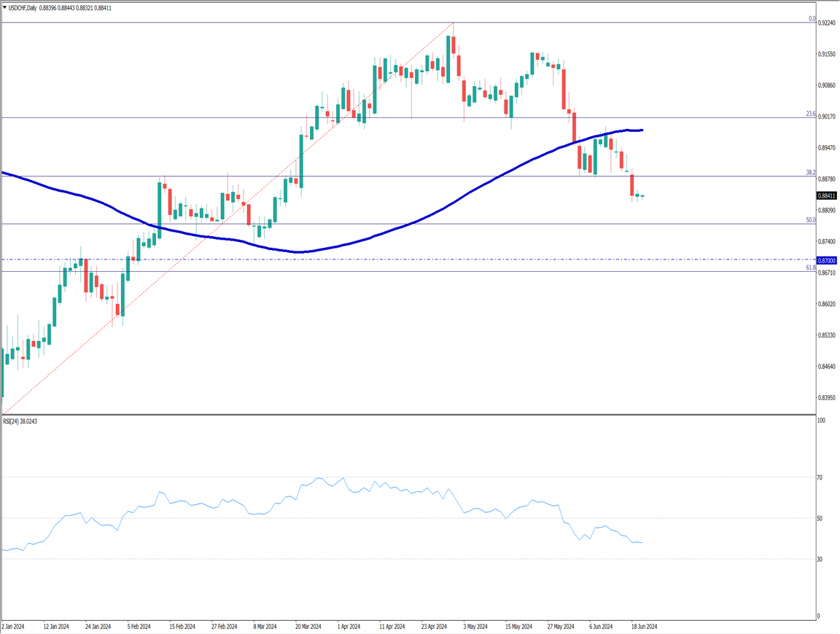Click the 0.0 Fibonacci level label

[812, 19]
